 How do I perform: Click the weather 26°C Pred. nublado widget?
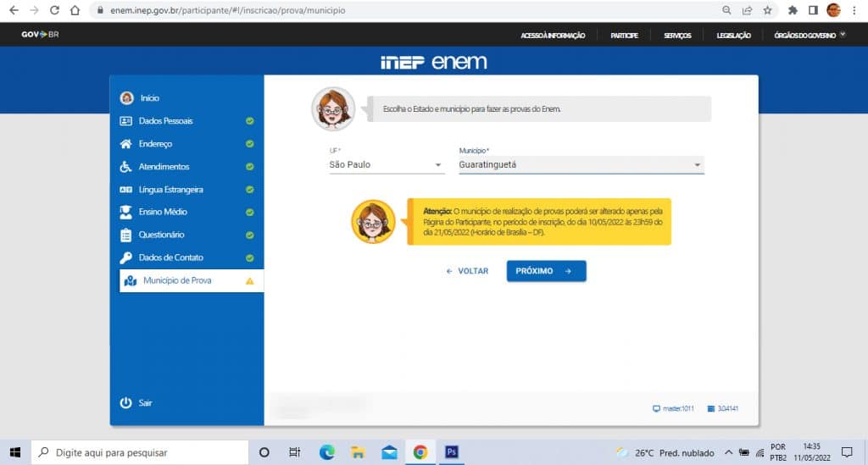click(x=665, y=453)
